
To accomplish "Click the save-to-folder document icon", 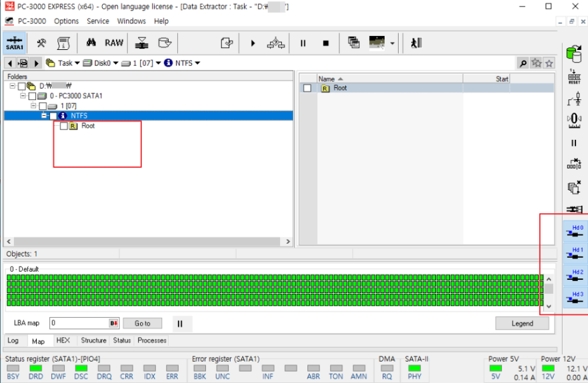I will pos(227,43).
